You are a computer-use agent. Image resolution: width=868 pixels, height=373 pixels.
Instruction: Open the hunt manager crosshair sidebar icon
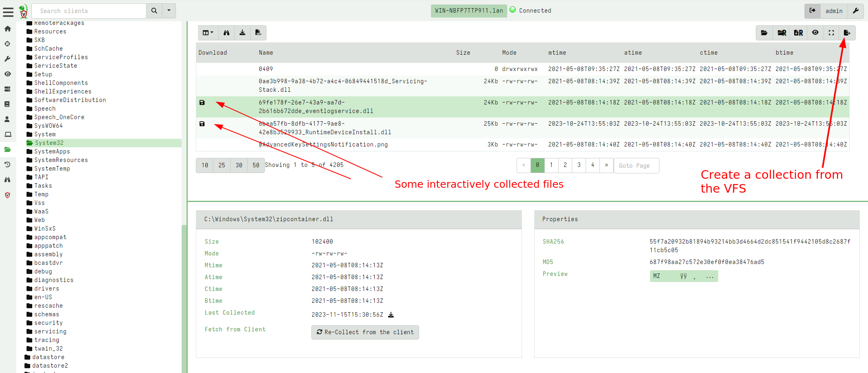7,44
